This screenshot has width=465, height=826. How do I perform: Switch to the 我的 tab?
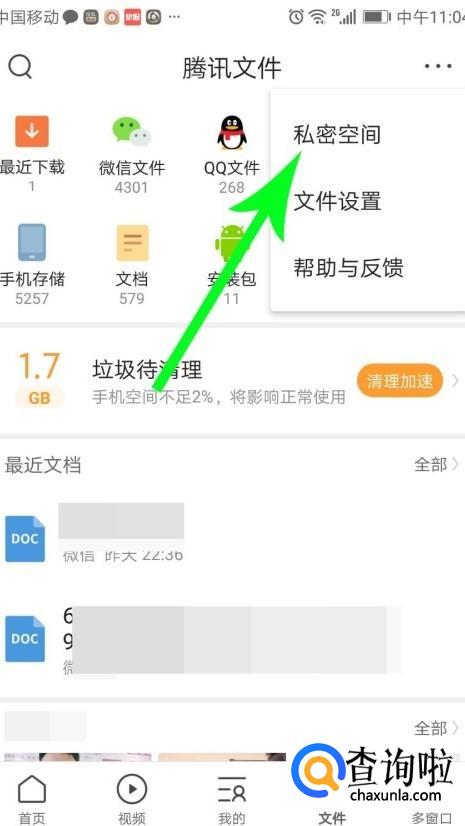(232, 800)
